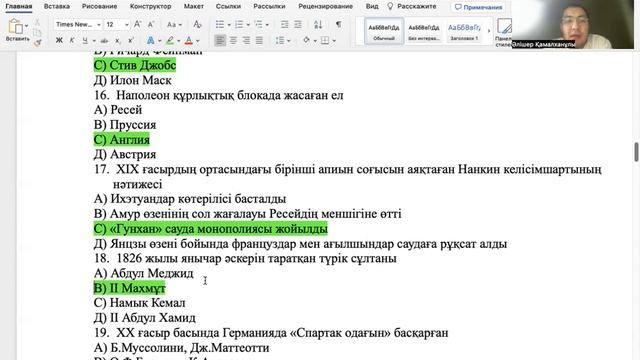Insert a bulleted list
The width and height of the screenshot is (640, 360).
[220, 24]
